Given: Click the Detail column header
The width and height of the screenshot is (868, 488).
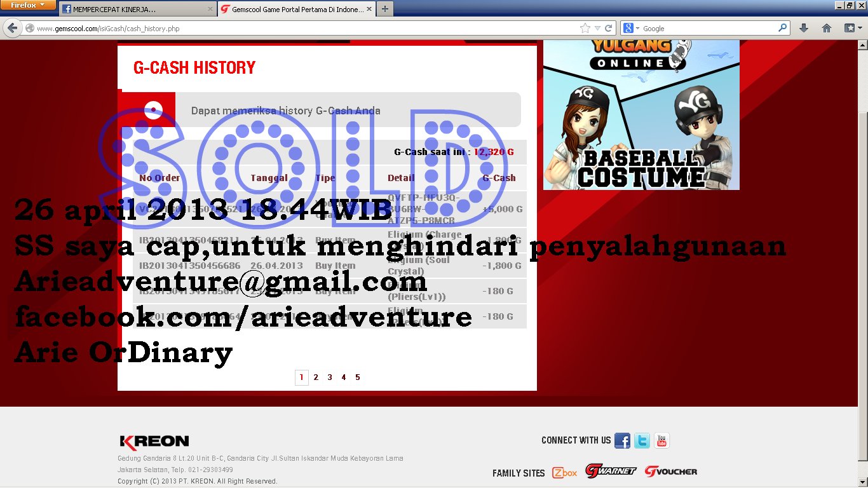Looking at the screenshot, I should 401,178.
